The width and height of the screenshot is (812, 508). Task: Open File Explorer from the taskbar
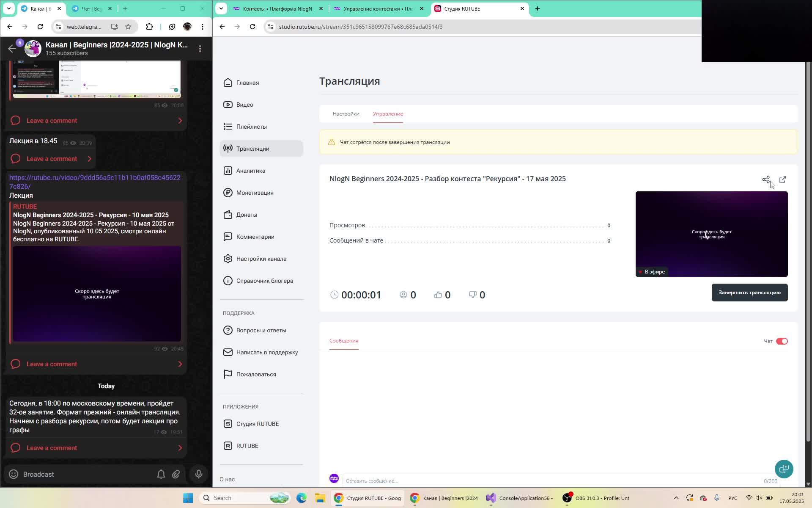pyautogui.click(x=320, y=498)
